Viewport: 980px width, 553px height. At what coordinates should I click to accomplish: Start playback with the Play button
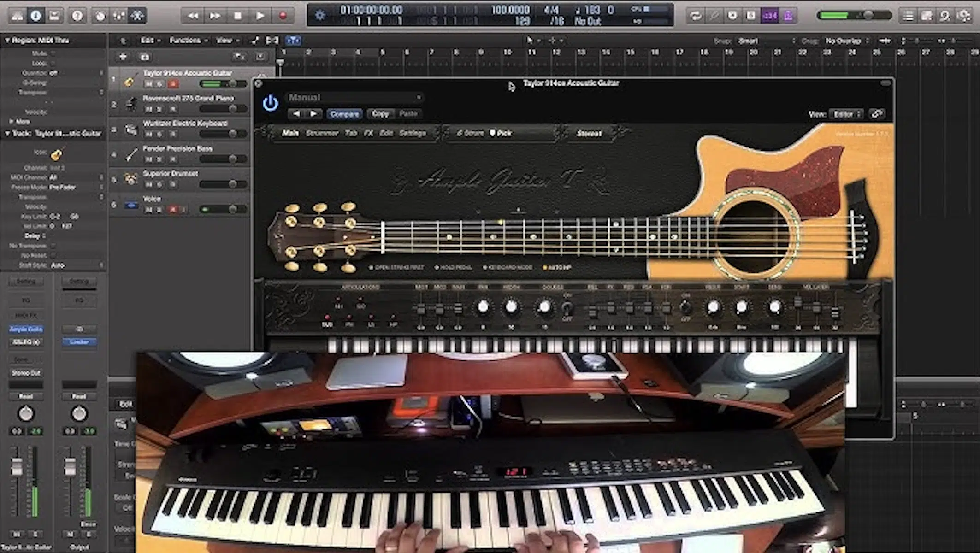(260, 16)
